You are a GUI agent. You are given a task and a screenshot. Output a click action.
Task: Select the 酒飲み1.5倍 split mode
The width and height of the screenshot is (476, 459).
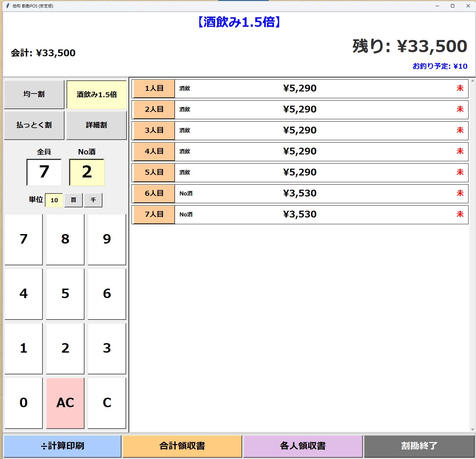pos(97,95)
